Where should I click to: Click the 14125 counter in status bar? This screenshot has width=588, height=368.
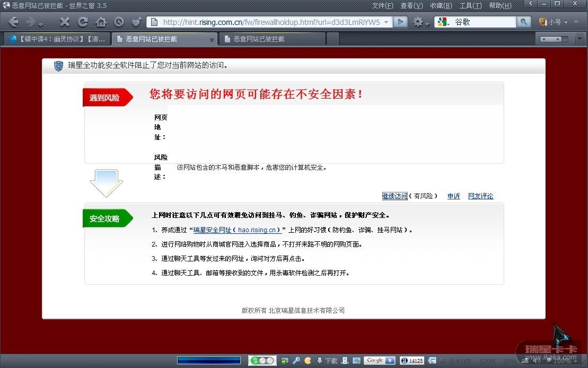[x=412, y=361]
